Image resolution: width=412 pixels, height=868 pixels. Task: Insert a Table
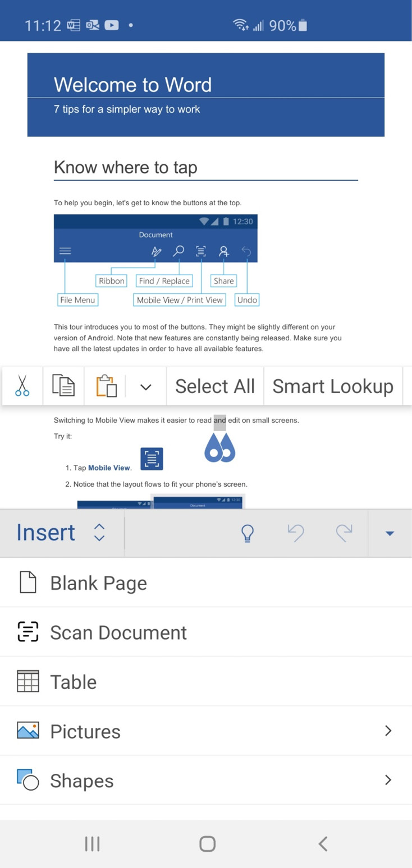coord(206,681)
